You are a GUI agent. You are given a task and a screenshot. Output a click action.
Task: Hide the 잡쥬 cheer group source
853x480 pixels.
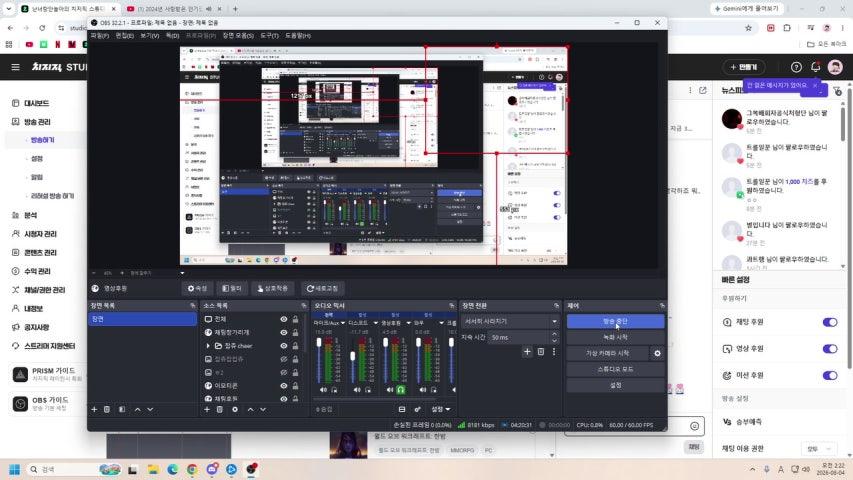point(284,346)
